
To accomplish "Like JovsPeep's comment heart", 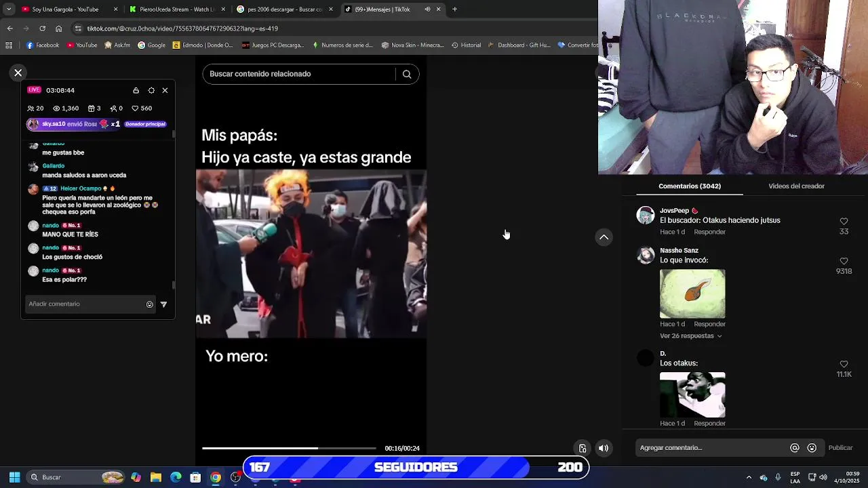I will click(x=844, y=222).
